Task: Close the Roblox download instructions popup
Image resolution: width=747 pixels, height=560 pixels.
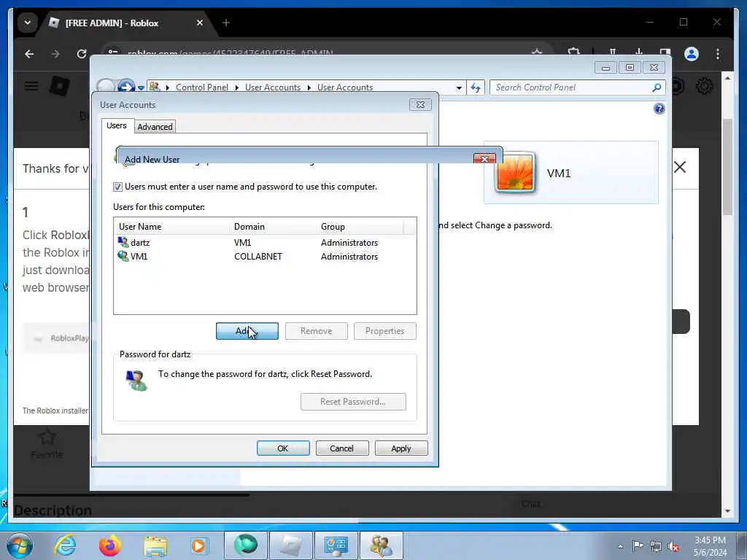Action: 680,167
